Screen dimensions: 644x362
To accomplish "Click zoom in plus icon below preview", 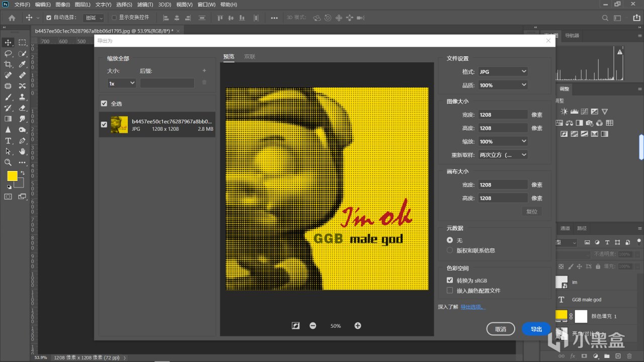I will [358, 326].
